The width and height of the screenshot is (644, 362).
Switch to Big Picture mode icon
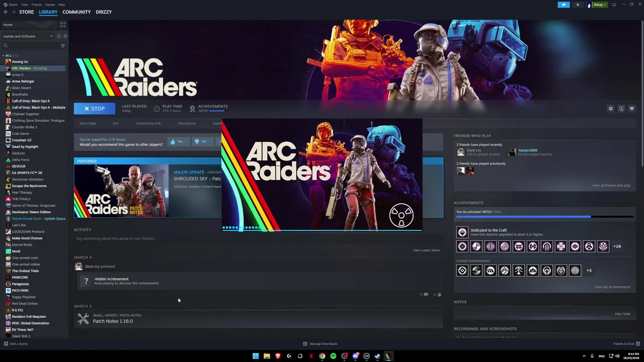[614, 5]
